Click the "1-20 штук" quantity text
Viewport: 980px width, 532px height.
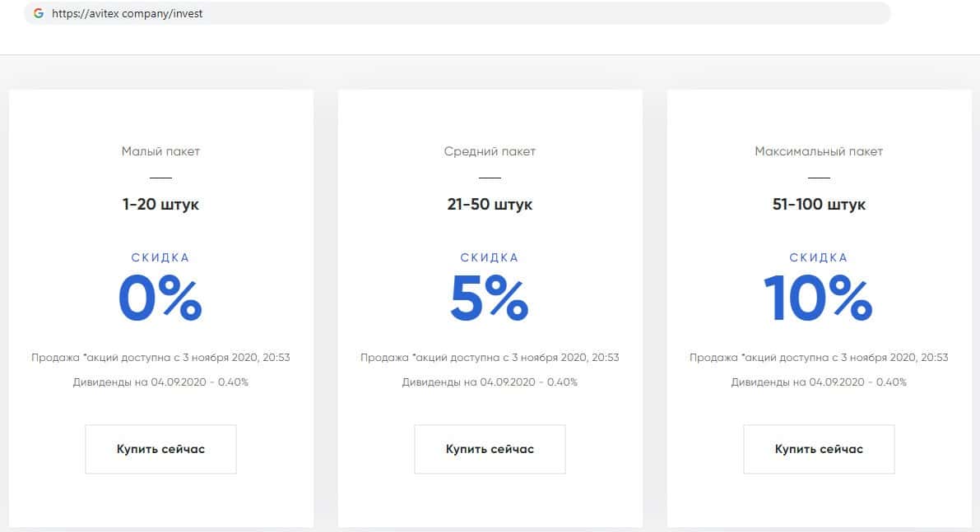click(x=160, y=204)
